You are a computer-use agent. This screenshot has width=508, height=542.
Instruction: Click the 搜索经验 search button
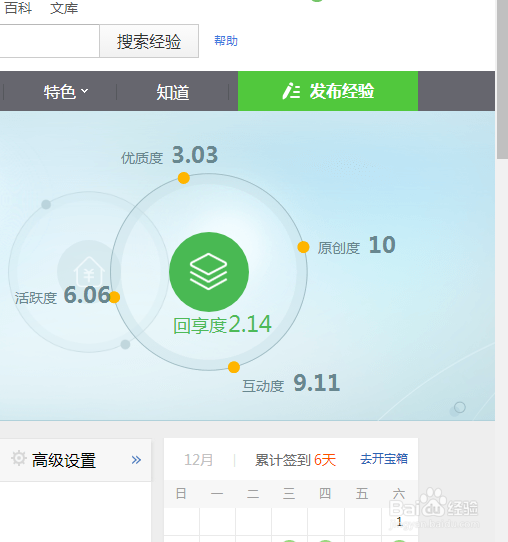click(149, 41)
